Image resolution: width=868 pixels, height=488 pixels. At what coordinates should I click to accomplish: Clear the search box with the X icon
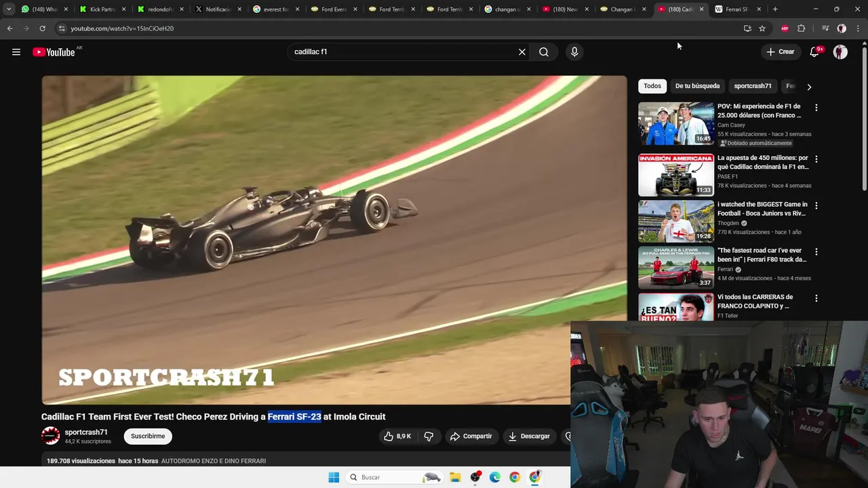(522, 52)
